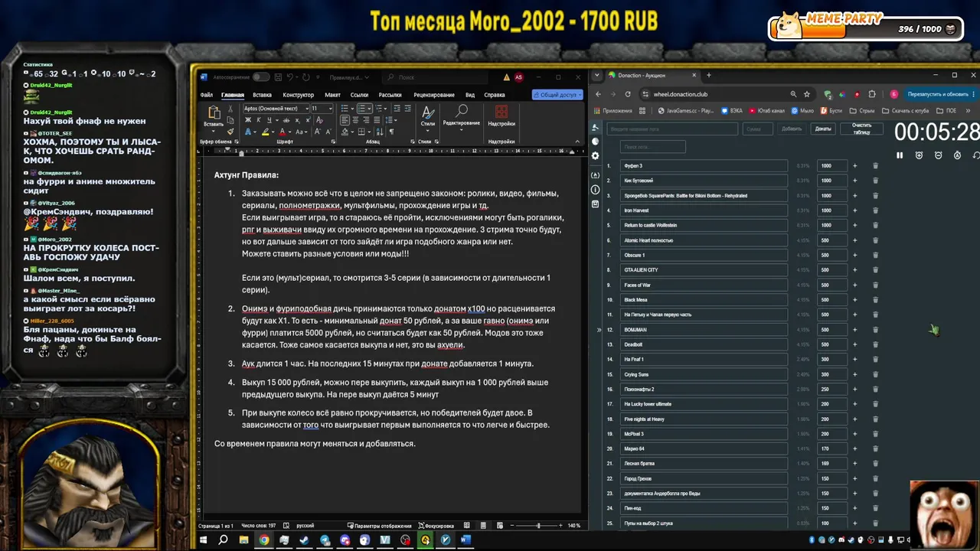
Task: Click the Cut scissors icon
Action: [x=230, y=109]
